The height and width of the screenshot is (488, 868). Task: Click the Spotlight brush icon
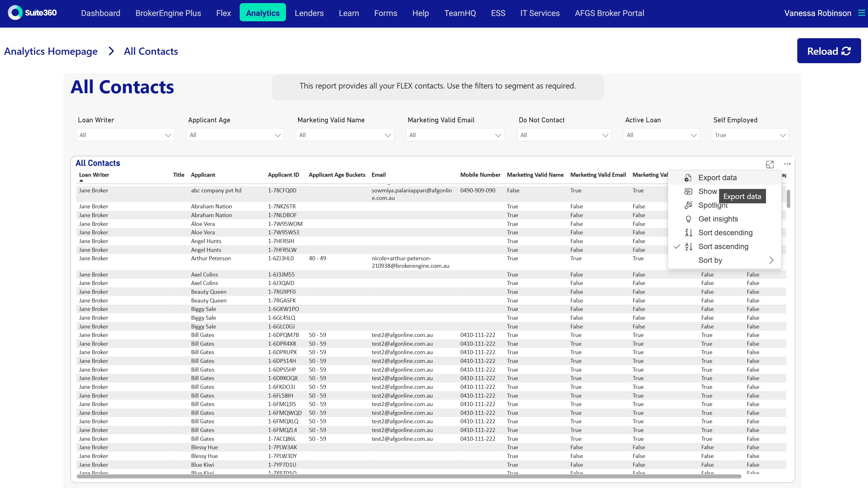coord(688,205)
